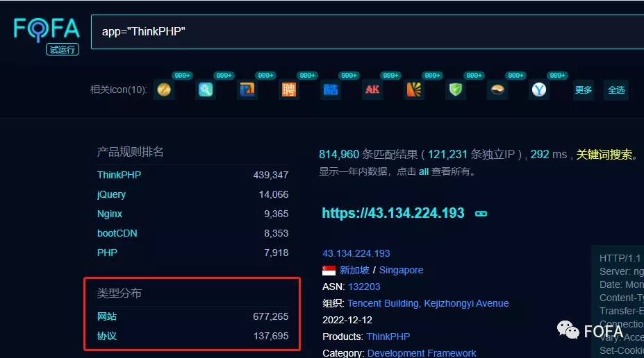The height and width of the screenshot is (358, 644).
Task: Click ASN number 132203
Action: 364,287
